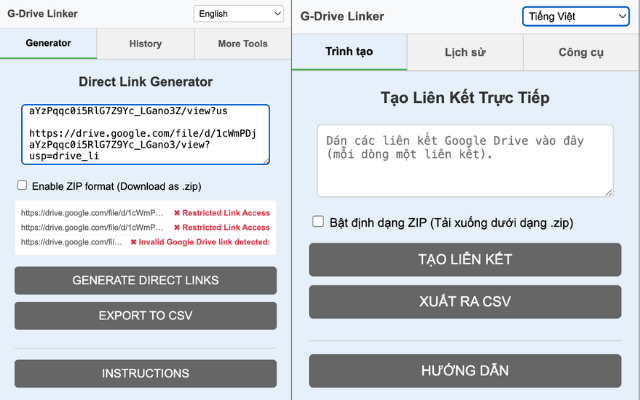Open the More Tools tab
Image resolution: width=640 pixels, height=400 pixels.
coord(242,44)
